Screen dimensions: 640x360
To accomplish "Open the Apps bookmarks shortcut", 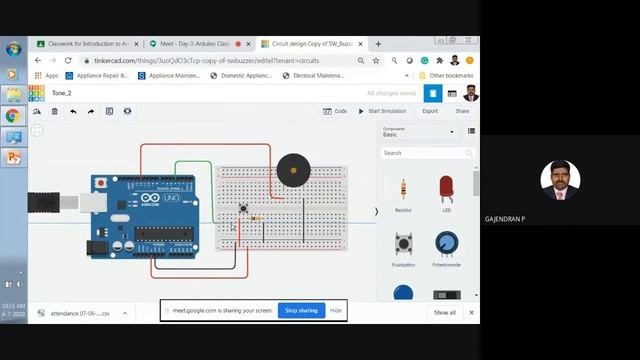I will click(x=46, y=76).
